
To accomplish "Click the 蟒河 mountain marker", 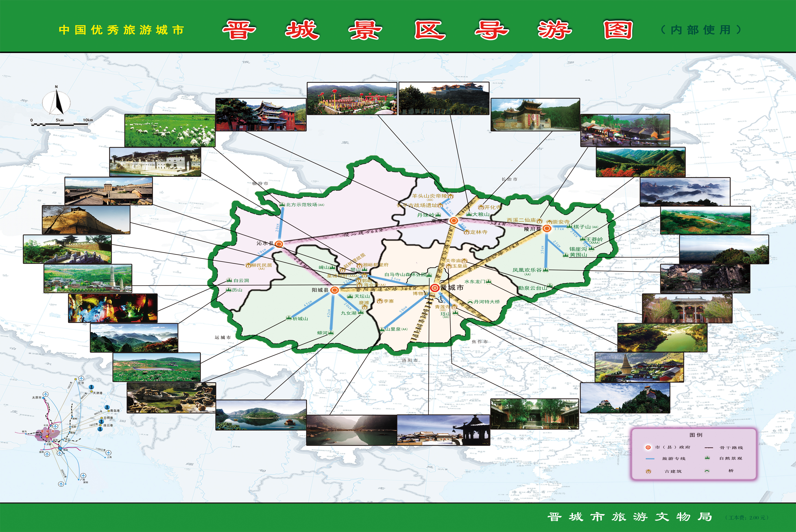I will 331,333.
